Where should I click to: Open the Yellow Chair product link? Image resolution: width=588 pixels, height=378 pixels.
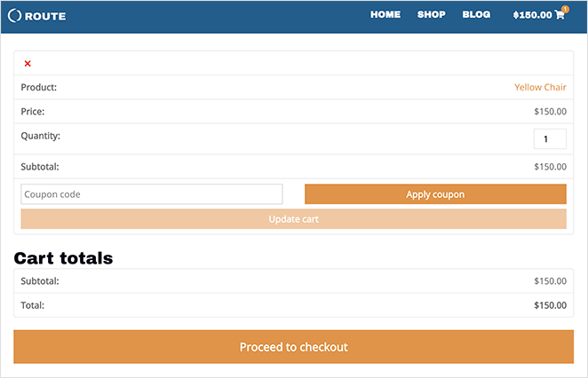click(x=540, y=87)
